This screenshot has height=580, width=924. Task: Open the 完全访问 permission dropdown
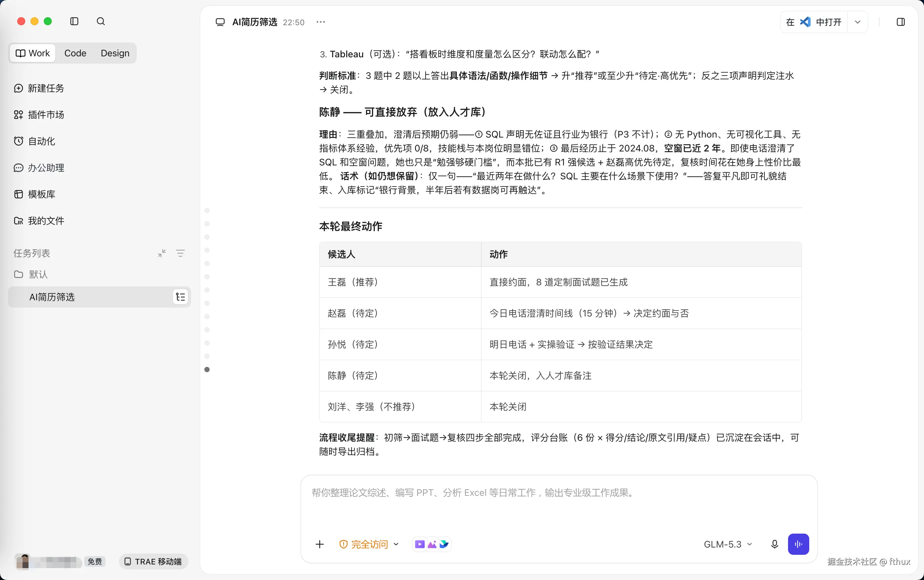tap(369, 544)
